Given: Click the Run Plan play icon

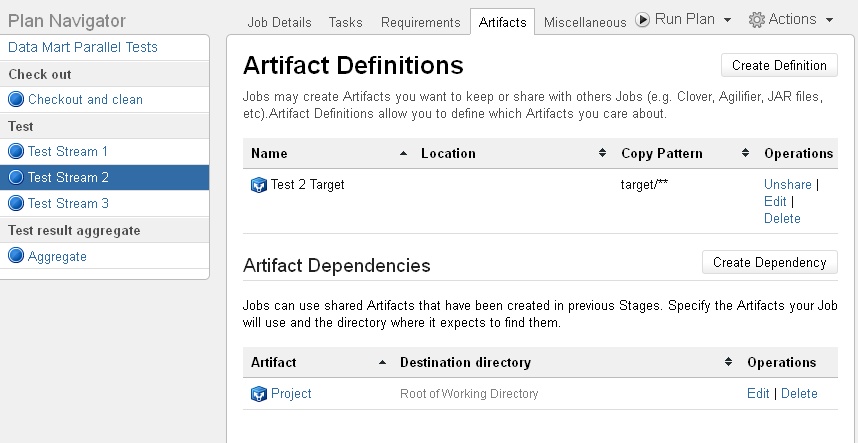Looking at the screenshot, I should click(643, 20).
